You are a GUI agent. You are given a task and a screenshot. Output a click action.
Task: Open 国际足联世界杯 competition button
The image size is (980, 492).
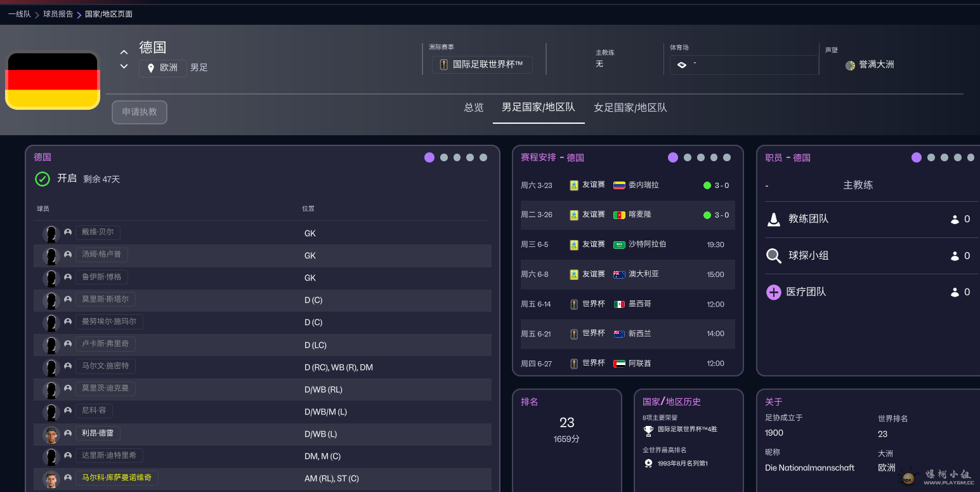click(x=482, y=65)
